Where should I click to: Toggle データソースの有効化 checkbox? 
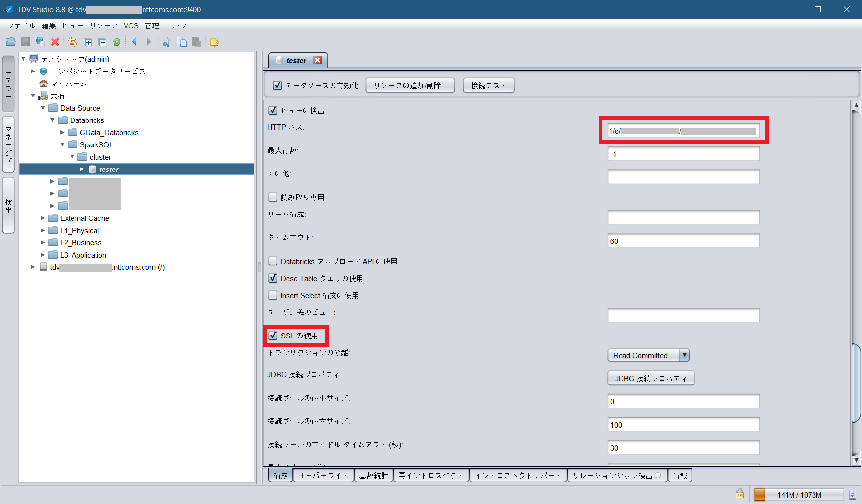[x=277, y=85]
